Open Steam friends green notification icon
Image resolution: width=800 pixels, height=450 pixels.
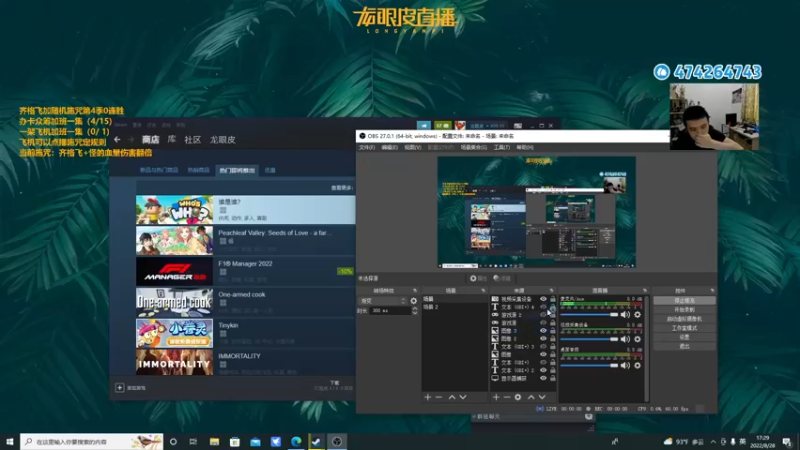pos(442,125)
